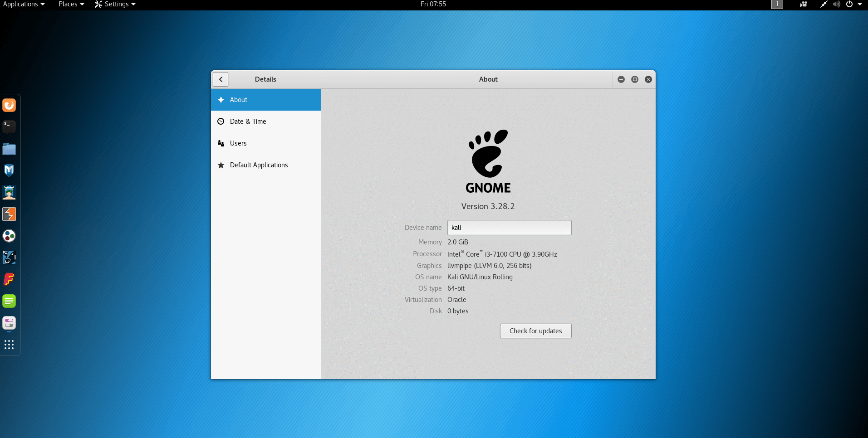
Task: Click the '0 bytes' disk value
Action: click(x=458, y=311)
